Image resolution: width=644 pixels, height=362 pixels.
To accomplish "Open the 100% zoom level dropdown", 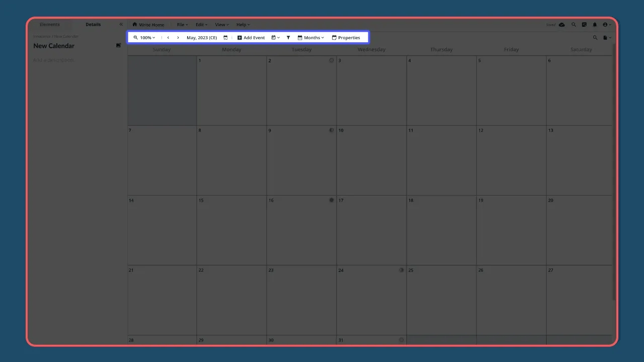I will tap(145, 37).
